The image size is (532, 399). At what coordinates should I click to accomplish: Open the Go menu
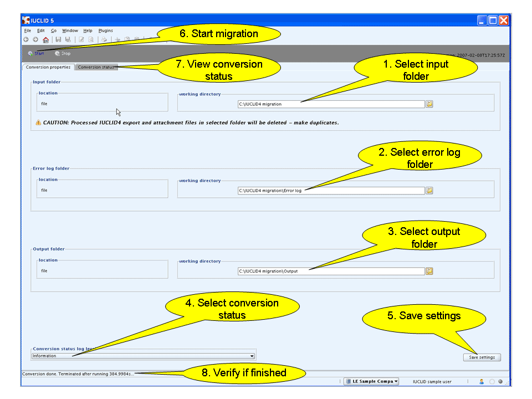[x=54, y=30]
